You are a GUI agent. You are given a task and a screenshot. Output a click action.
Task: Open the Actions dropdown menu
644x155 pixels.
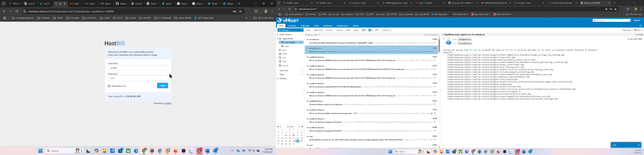(x=386, y=30)
